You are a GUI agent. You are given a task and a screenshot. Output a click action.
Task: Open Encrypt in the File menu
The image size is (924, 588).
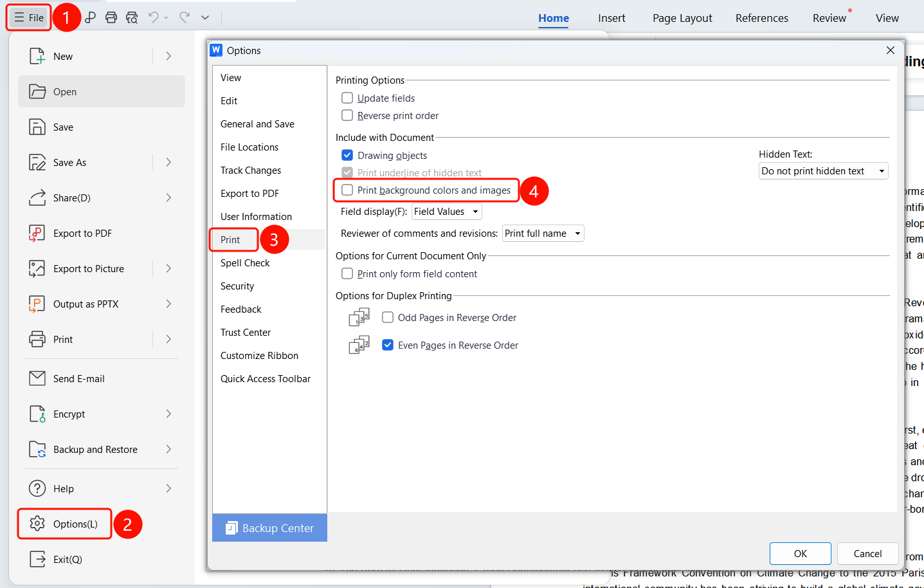click(x=102, y=414)
